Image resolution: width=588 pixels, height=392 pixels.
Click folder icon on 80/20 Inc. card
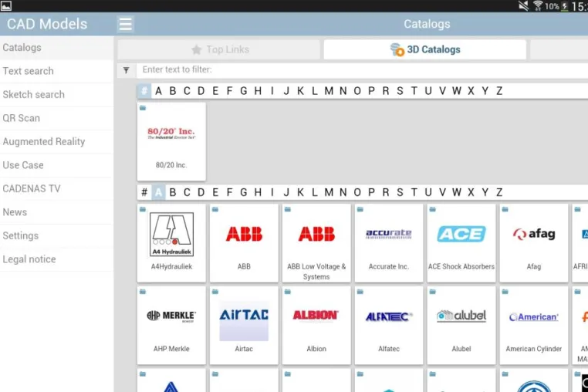tap(143, 108)
